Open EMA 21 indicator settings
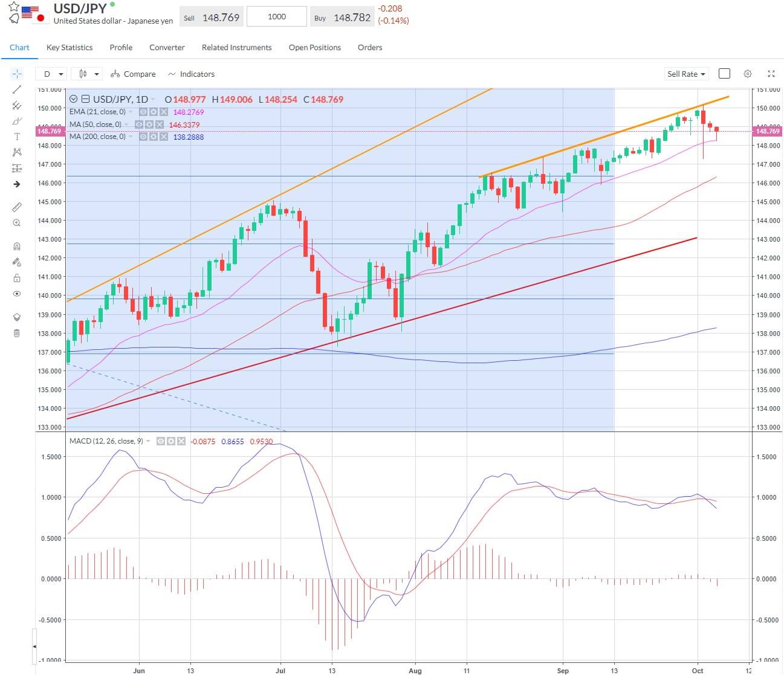Viewport: 784px width, 675px height. click(x=153, y=112)
